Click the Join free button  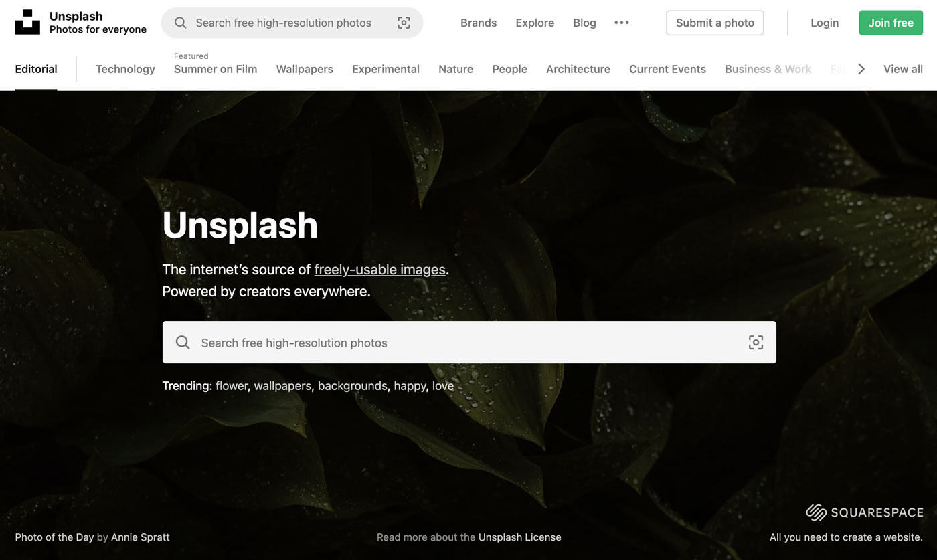tap(891, 23)
